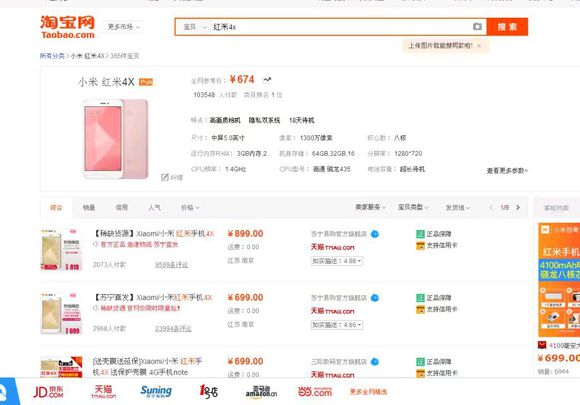This screenshot has height=405, width=580.
Task: Open the 宝贝 search type dropdown
Action: [195, 27]
